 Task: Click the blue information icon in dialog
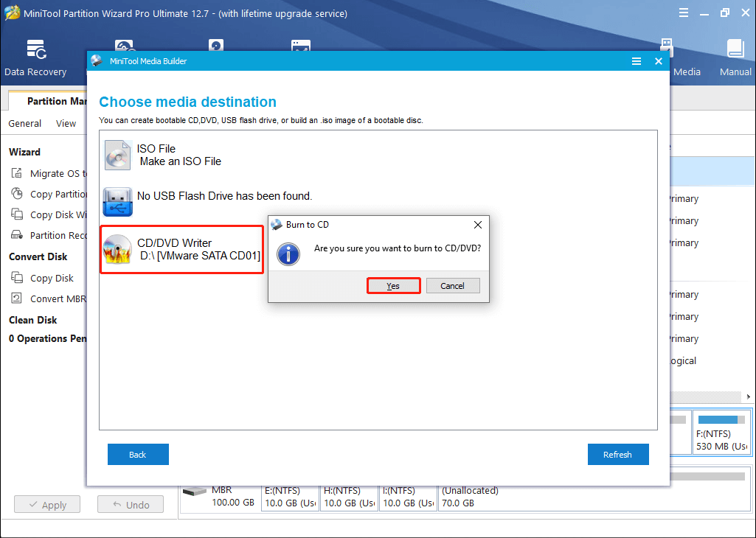point(288,254)
